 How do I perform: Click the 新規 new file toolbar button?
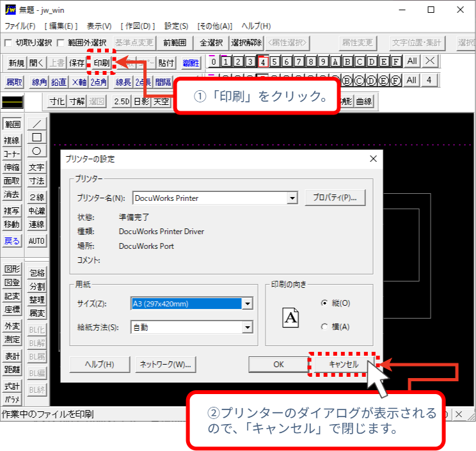point(17,63)
